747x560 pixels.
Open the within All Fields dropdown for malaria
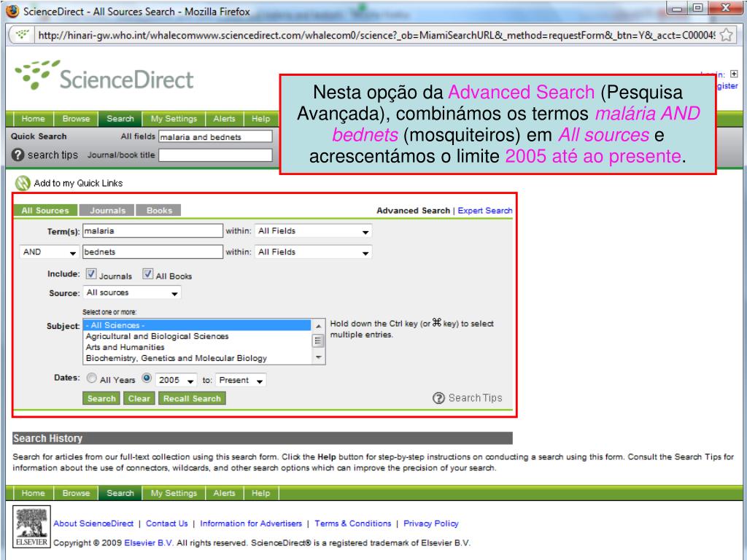(x=314, y=231)
